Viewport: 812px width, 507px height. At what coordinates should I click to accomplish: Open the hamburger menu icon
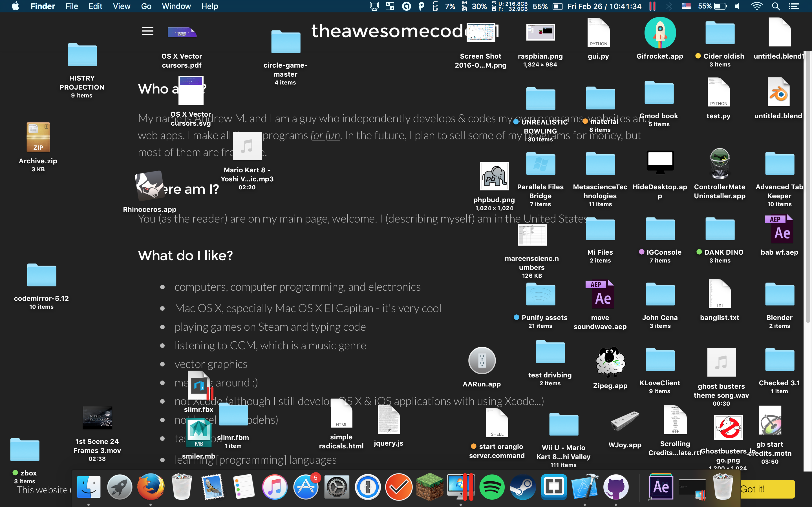point(148,31)
